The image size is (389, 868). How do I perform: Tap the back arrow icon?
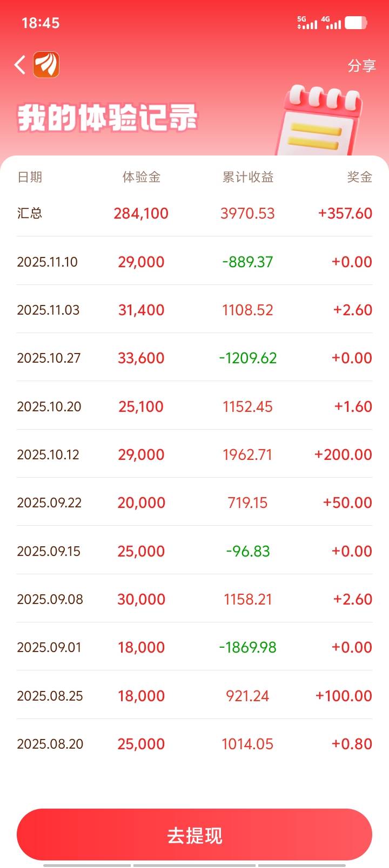[20, 65]
